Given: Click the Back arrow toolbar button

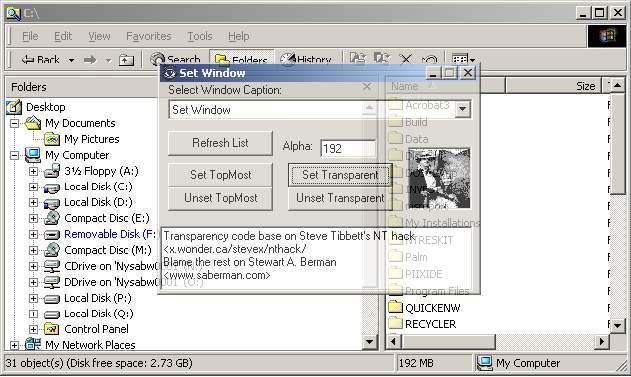Looking at the screenshot, I should click(x=40, y=60).
